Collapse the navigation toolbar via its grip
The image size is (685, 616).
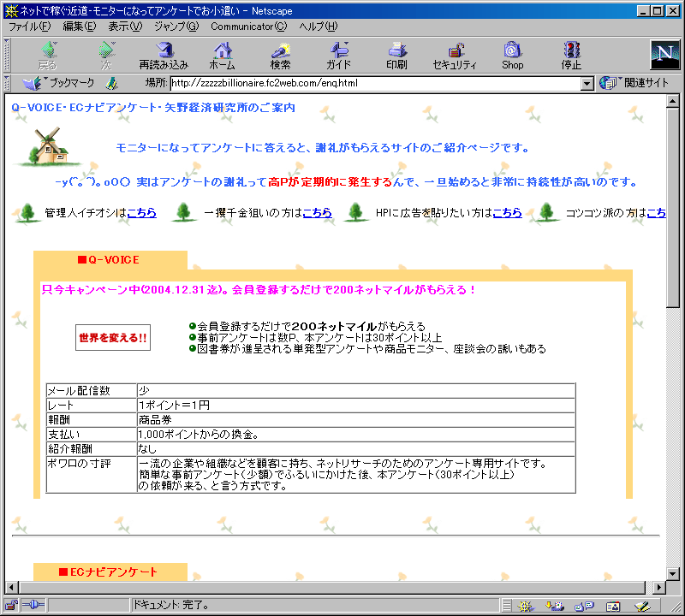tap(7, 56)
